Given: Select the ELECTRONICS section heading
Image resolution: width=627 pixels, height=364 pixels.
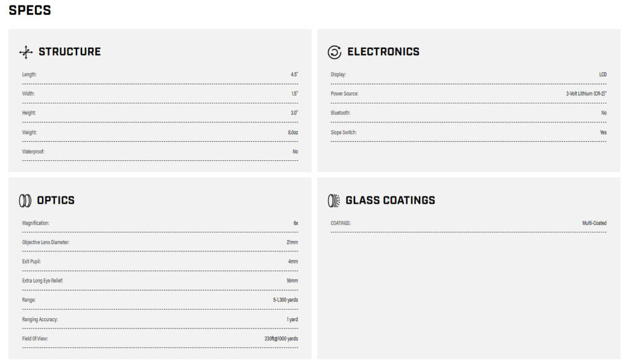Looking at the screenshot, I should 383,52.
